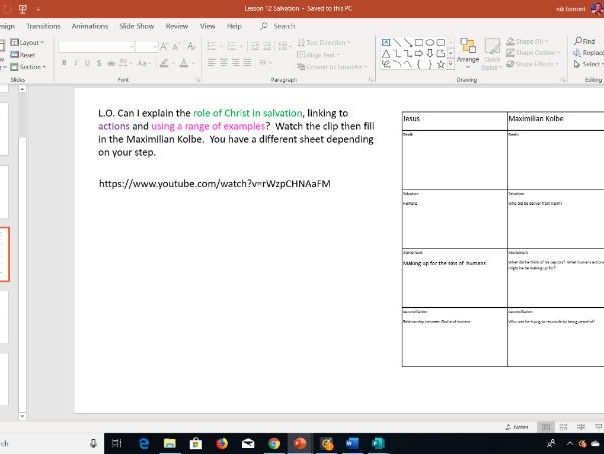
Task: Open Microsoft Word from the taskbar
Action: (352, 443)
